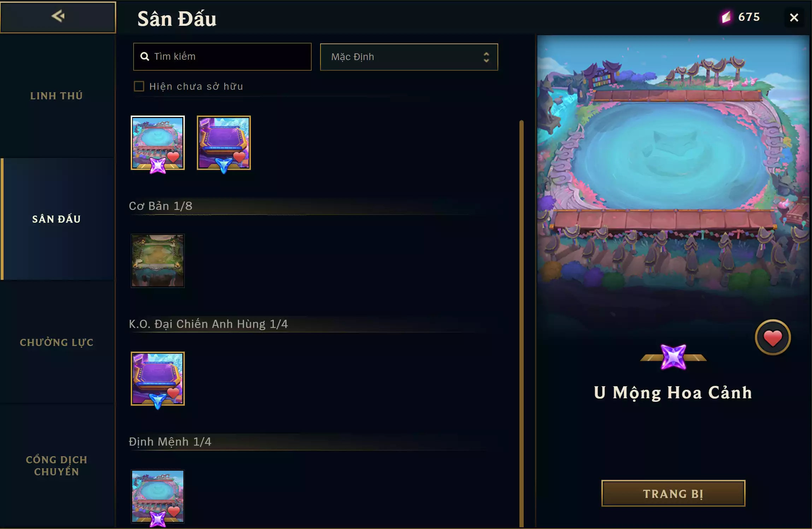Click the pink currency crystal icon

click(x=726, y=17)
